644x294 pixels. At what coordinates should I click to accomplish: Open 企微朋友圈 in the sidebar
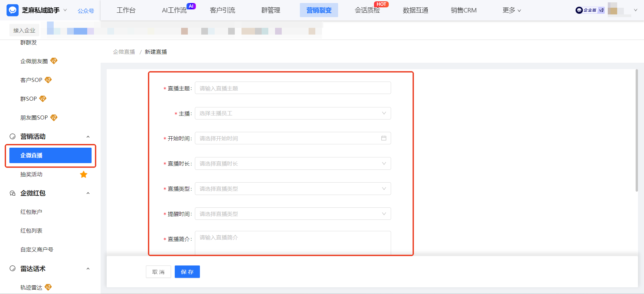click(34, 61)
